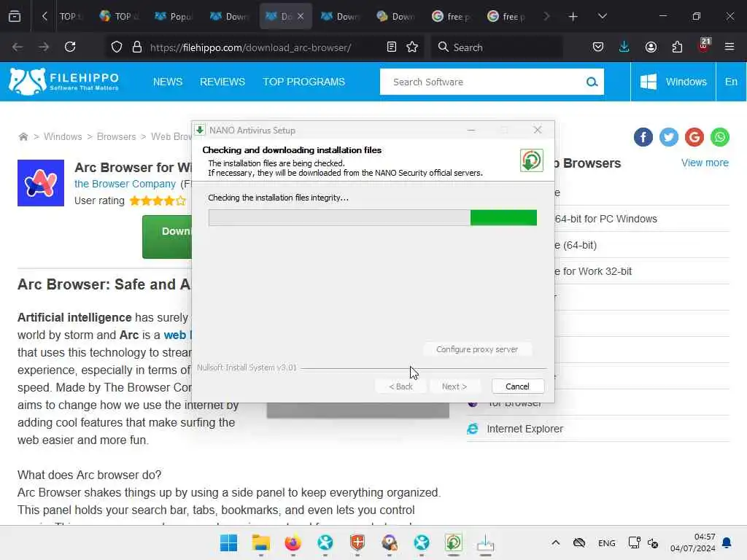Go forward to next page
Screen dimensions: 747x560
(44, 47)
